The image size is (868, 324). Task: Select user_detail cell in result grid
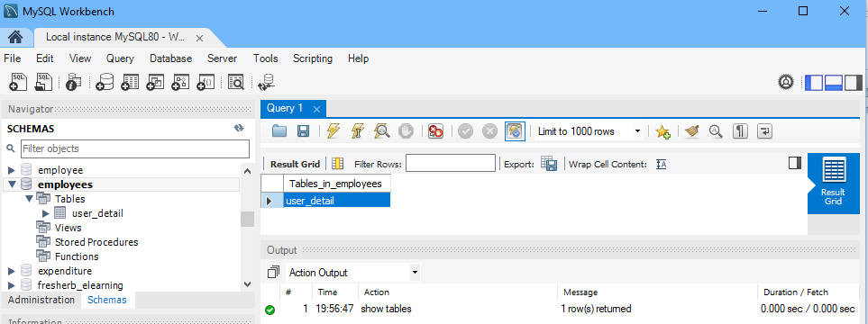tap(336, 201)
